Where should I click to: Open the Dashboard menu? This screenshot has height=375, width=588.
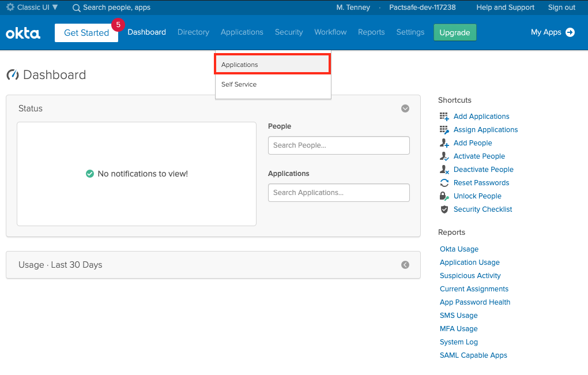coord(146,32)
